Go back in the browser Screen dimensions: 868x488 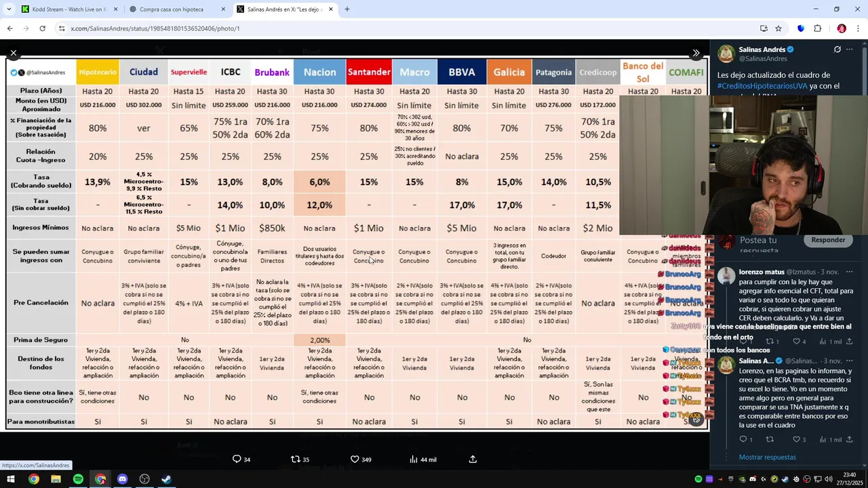[9, 28]
